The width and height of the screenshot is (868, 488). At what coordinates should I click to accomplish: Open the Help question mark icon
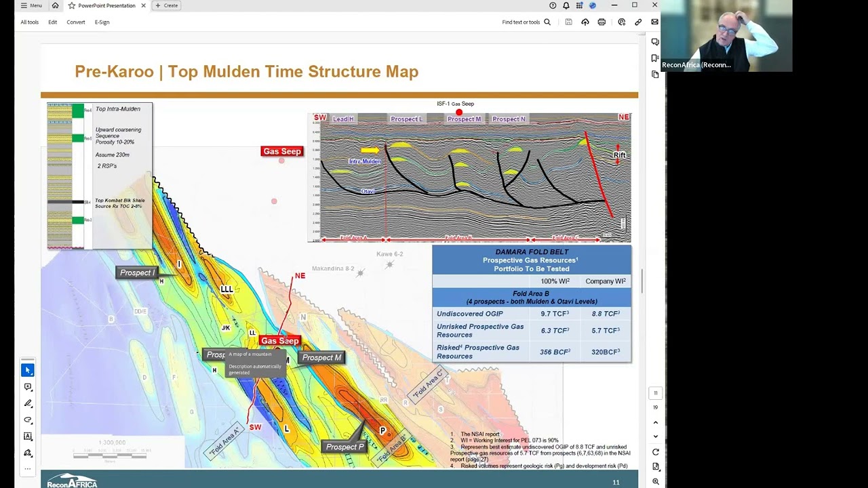click(553, 5)
